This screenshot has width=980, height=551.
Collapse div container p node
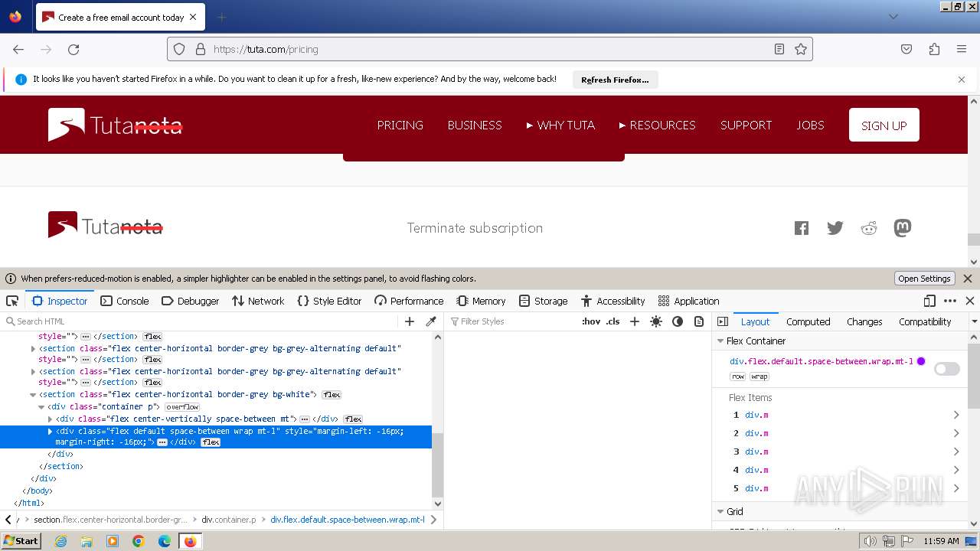[41, 407]
